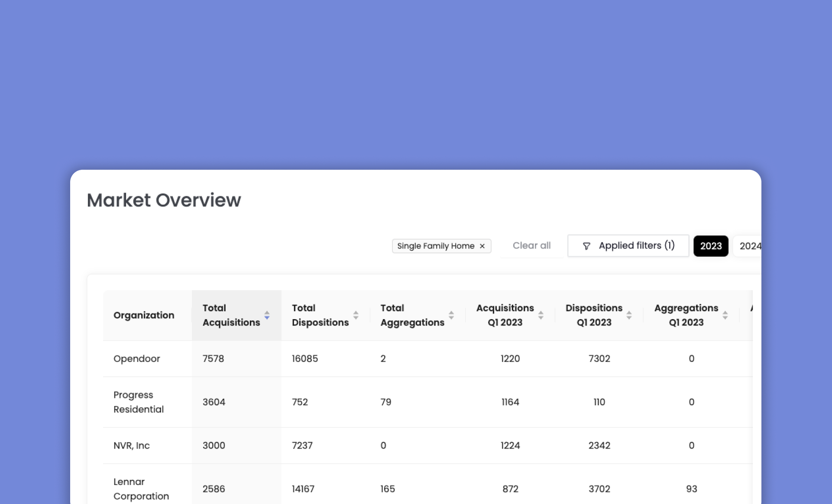Click the Total Dispositions column header text
The height and width of the screenshot is (504, 832).
(320, 315)
